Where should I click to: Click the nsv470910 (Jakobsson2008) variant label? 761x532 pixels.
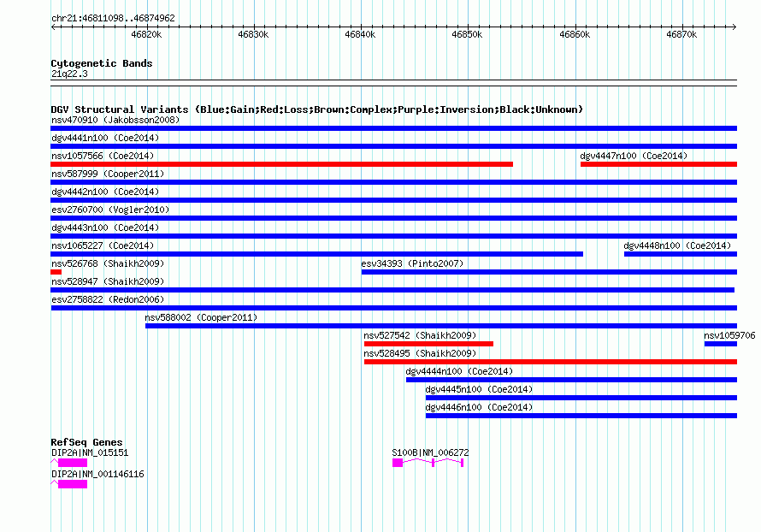tap(115, 120)
